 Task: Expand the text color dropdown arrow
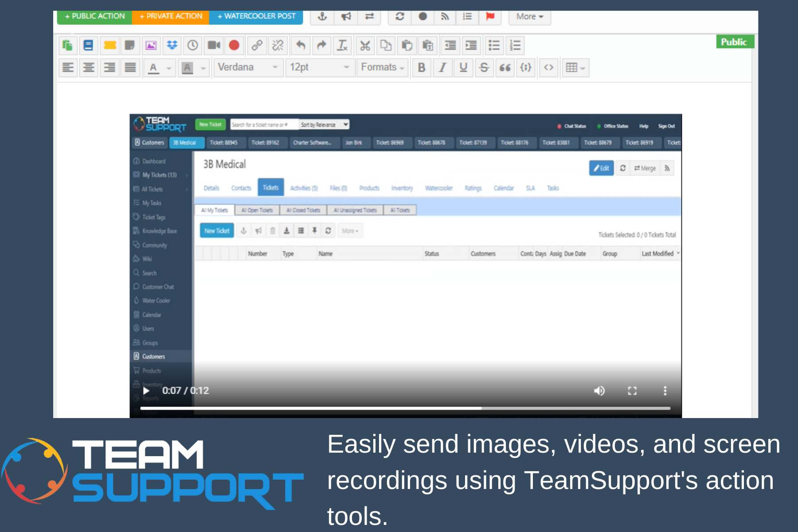coord(169,68)
